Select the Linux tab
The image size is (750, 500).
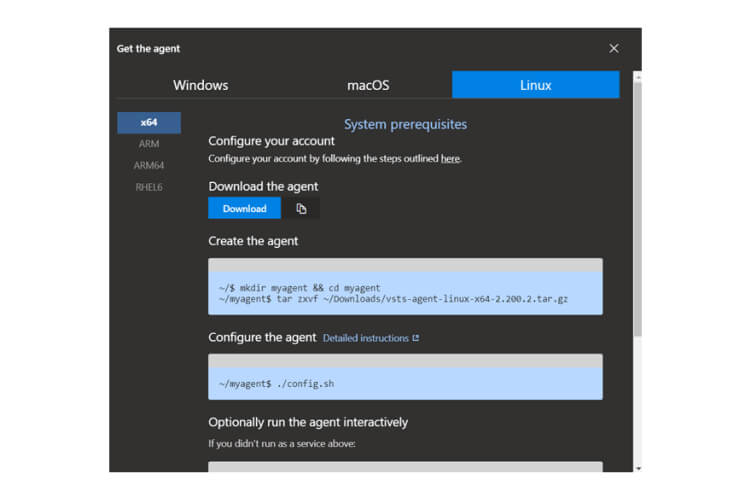(x=535, y=85)
